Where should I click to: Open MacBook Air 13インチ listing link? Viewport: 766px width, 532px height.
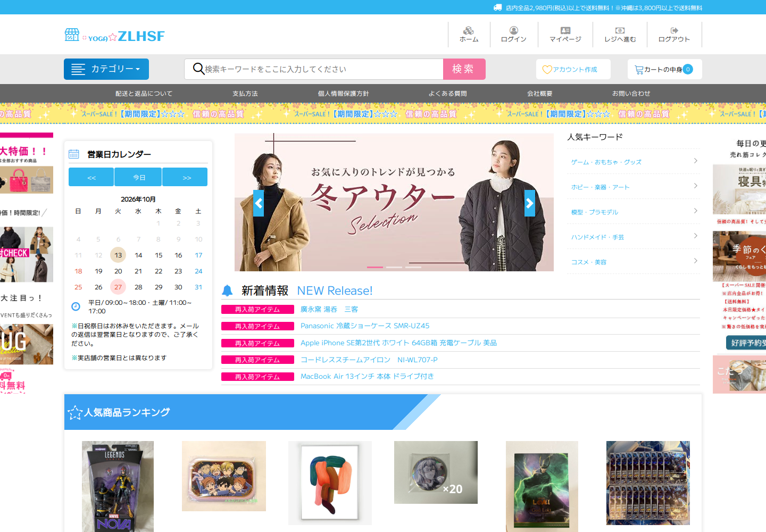point(367,377)
